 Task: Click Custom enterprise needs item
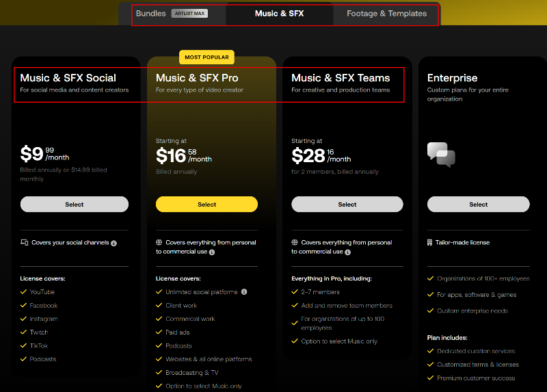tap(472, 311)
